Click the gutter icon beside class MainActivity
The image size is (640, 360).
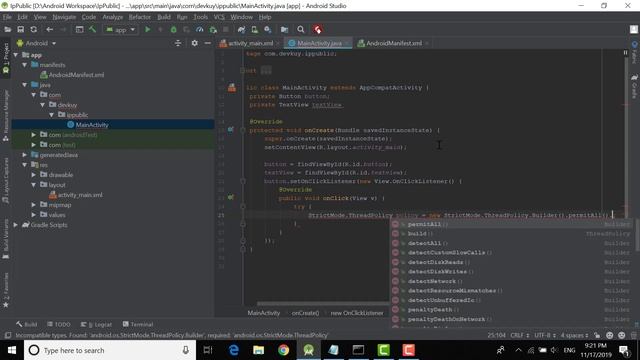(x=232, y=87)
